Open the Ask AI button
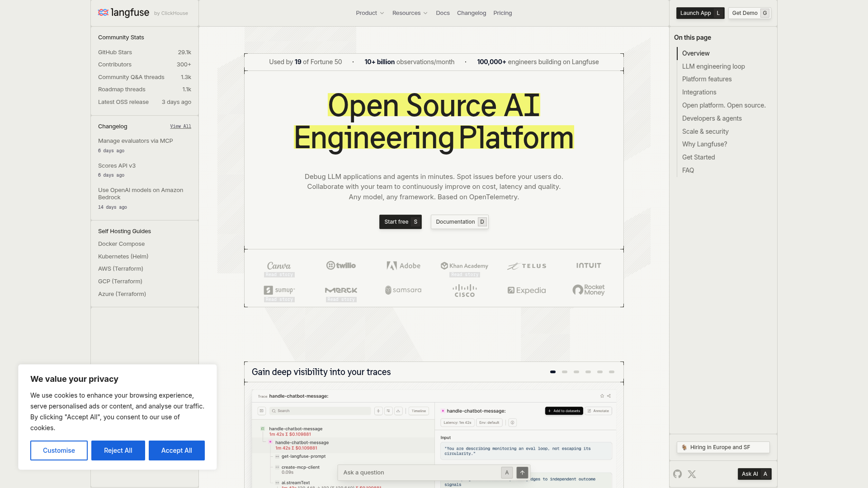This screenshot has height=488, width=868. pos(755,474)
